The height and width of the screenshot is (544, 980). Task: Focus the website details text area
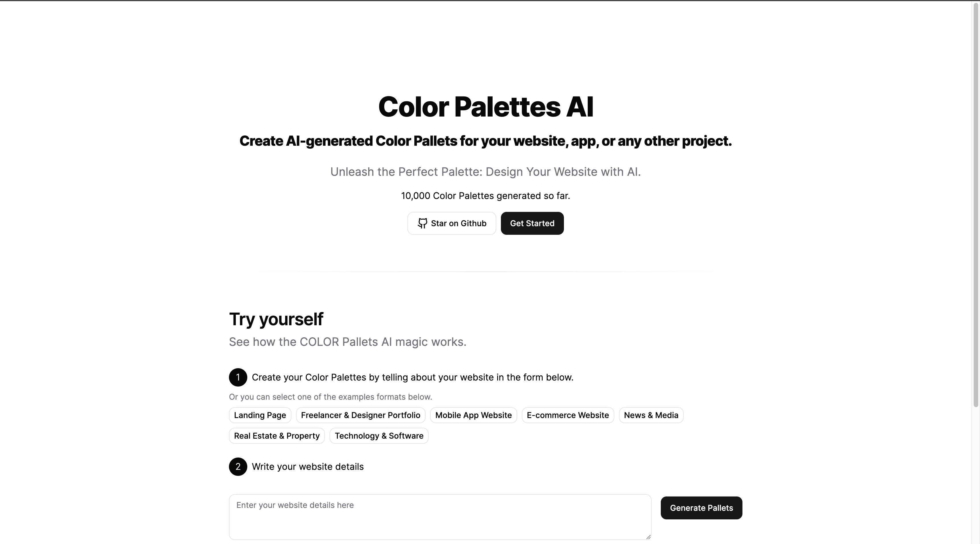[440, 517]
